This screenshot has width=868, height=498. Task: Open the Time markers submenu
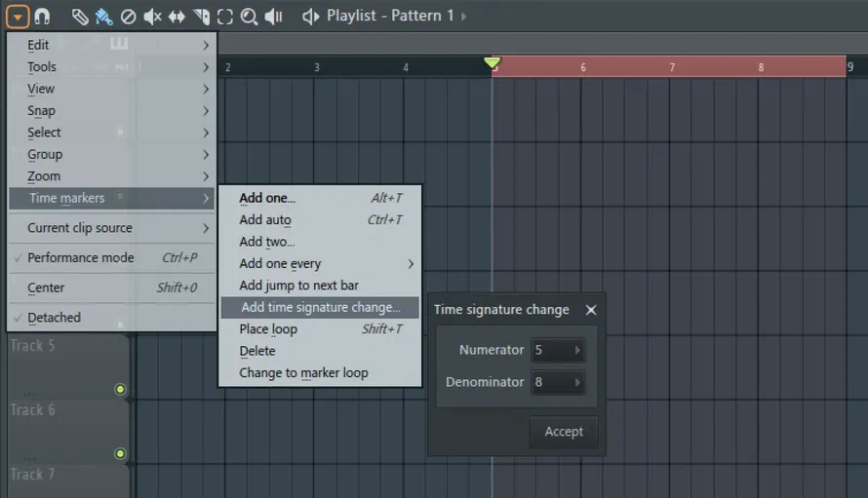click(x=112, y=198)
